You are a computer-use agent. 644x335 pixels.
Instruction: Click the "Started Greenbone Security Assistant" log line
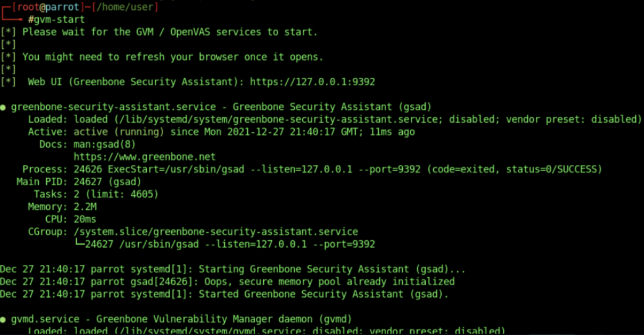[323, 294]
